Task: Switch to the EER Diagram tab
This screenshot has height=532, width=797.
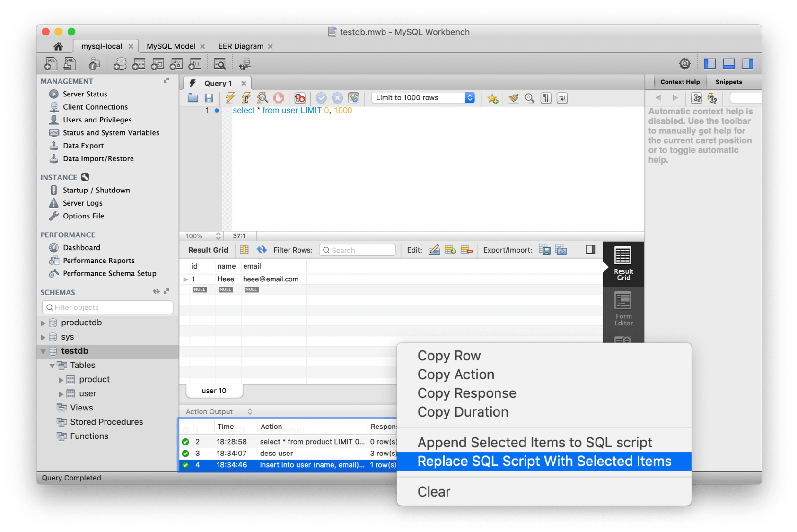Action: click(240, 46)
